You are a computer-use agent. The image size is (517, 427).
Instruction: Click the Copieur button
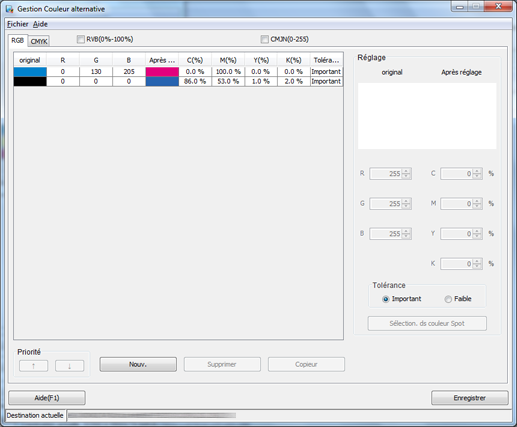coord(306,364)
